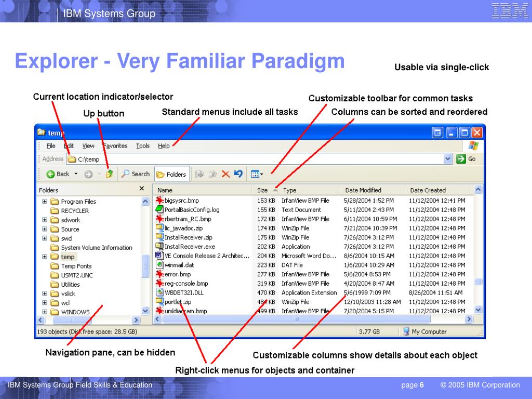Select PortalBasicConfig.log file icon
This screenshot has width=532, height=399.
(159, 209)
